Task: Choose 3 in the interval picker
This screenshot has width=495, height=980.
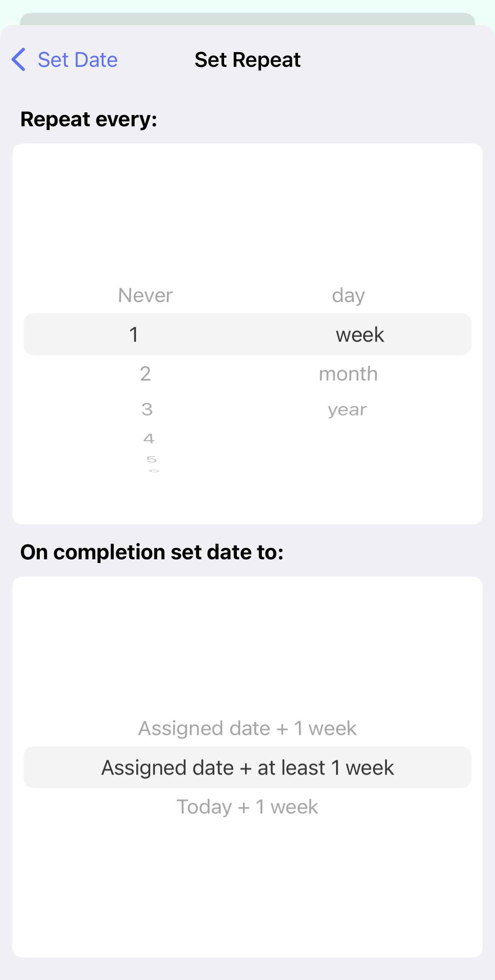Action: [x=147, y=409]
